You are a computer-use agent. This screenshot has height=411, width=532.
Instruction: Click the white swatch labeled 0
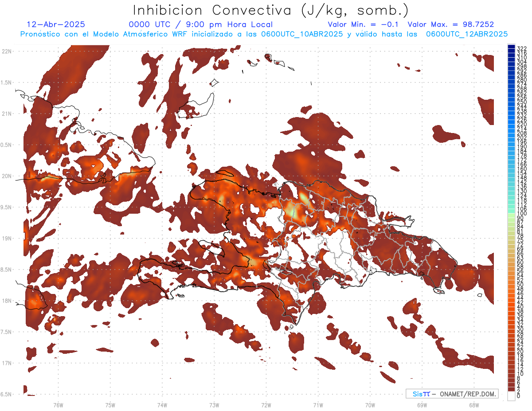click(x=512, y=396)
